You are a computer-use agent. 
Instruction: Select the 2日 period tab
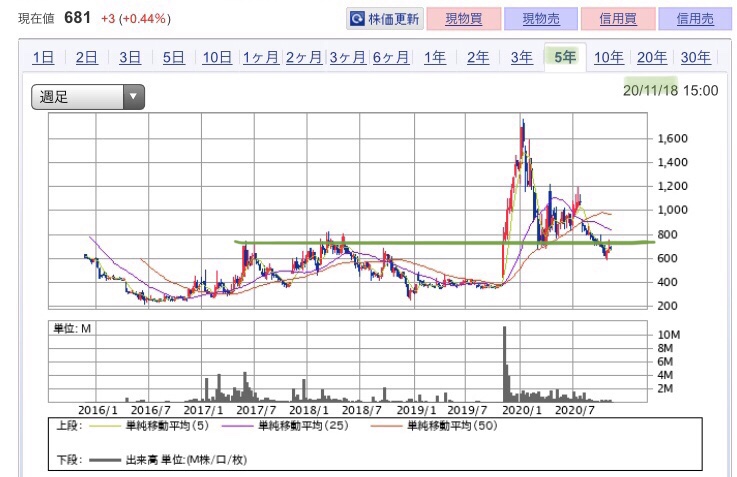86,57
